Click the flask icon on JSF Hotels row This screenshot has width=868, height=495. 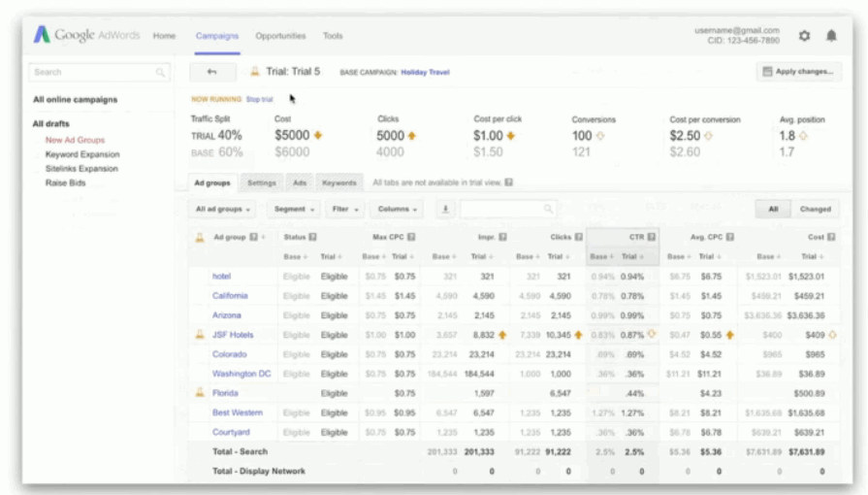coord(200,334)
